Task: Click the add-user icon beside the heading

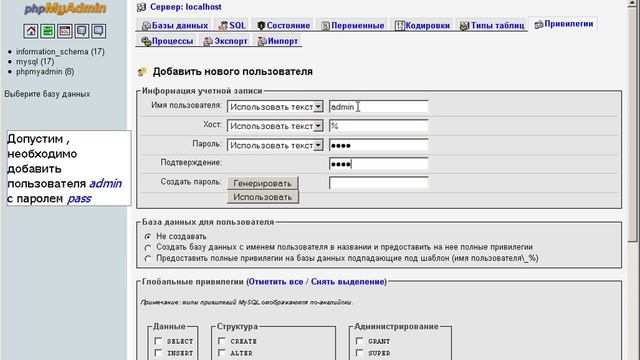Action: (142, 72)
